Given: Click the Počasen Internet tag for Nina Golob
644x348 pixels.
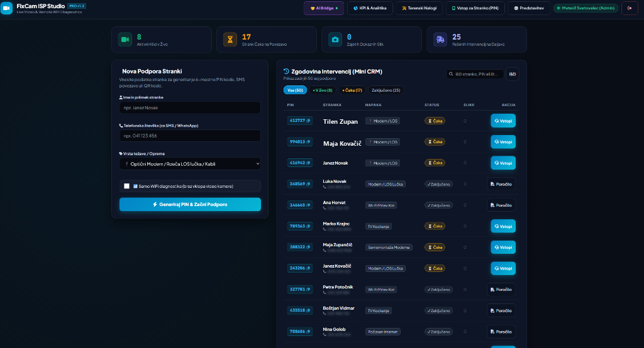Looking at the screenshot, I should [x=382, y=332].
